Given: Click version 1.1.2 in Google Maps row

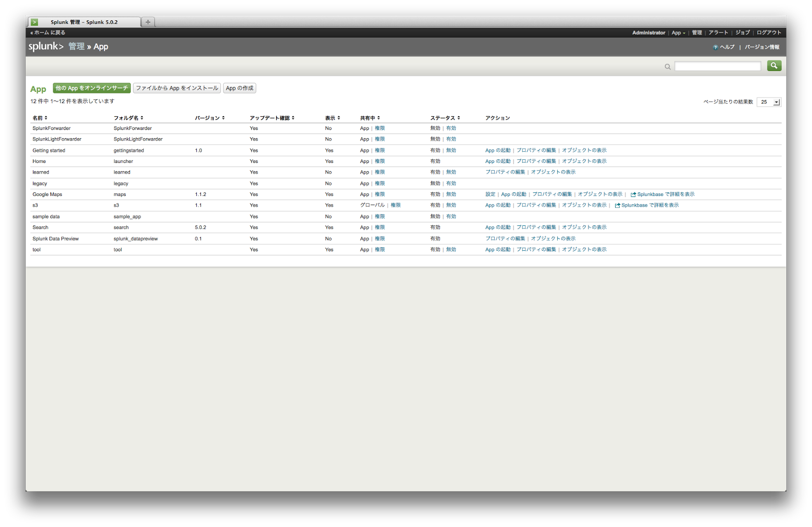Looking at the screenshot, I should pyautogui.click(x=200, y=194).
